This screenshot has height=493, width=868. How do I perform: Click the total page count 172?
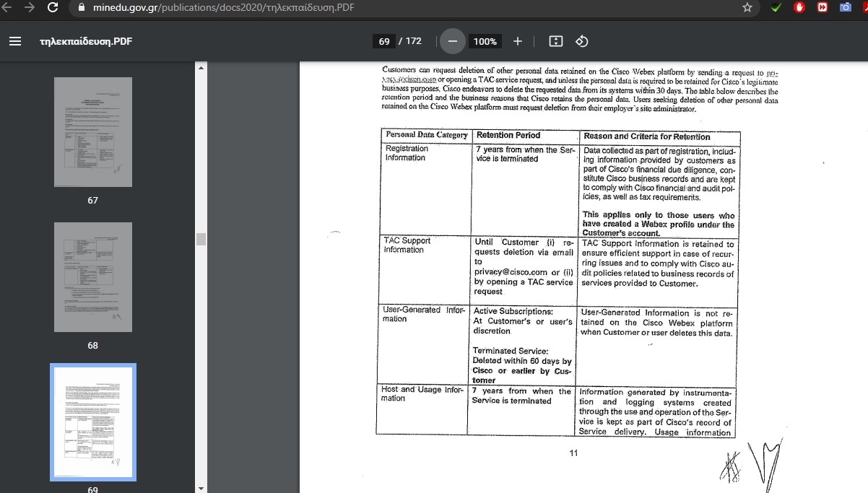point(414,41)
